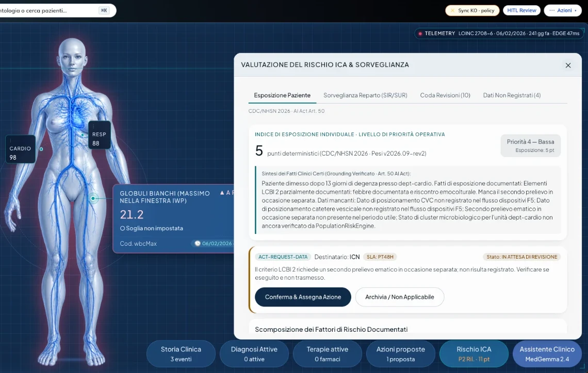
Task: Open the Storia Clinica 3 eventi button
Action: pyautogui.click(x=181, y=353)
